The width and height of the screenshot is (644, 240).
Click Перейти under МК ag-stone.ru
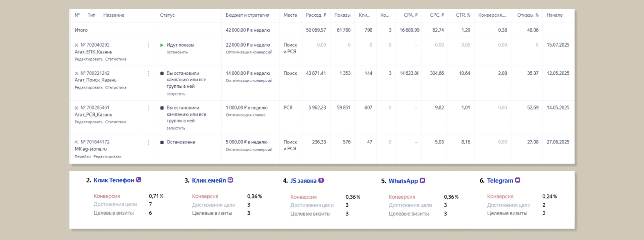coord(83,157)
